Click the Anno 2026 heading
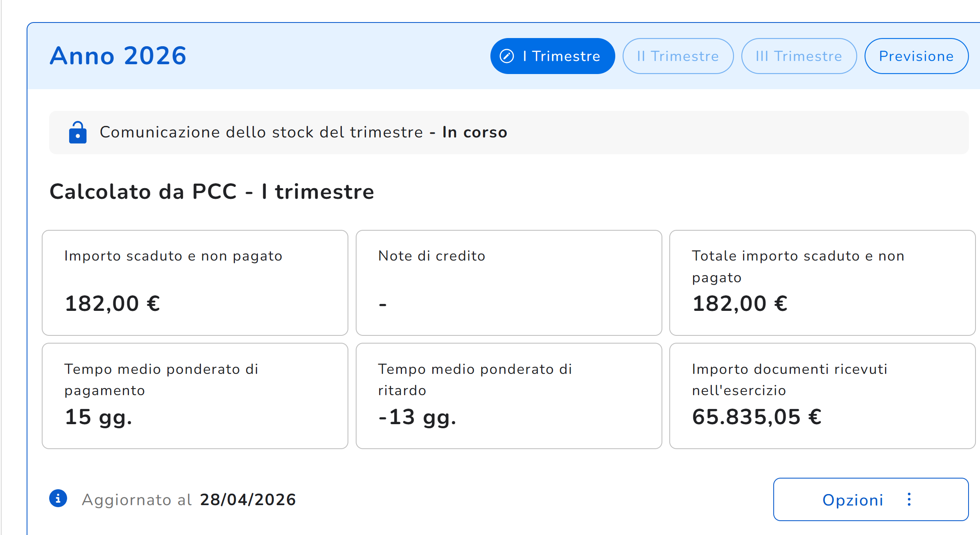The width and height of the screenshot is (980, 535). tap(118, 56)
